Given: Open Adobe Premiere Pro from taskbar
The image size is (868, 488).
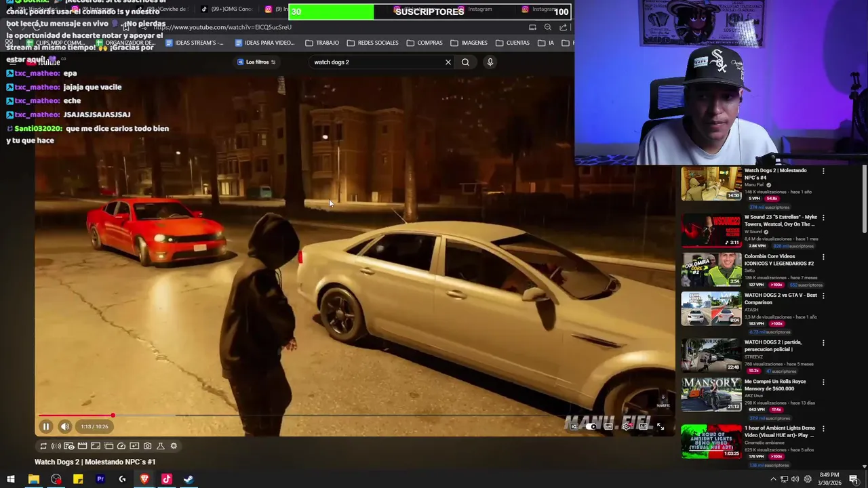Looking at the screenshot, I should point(100,479).
